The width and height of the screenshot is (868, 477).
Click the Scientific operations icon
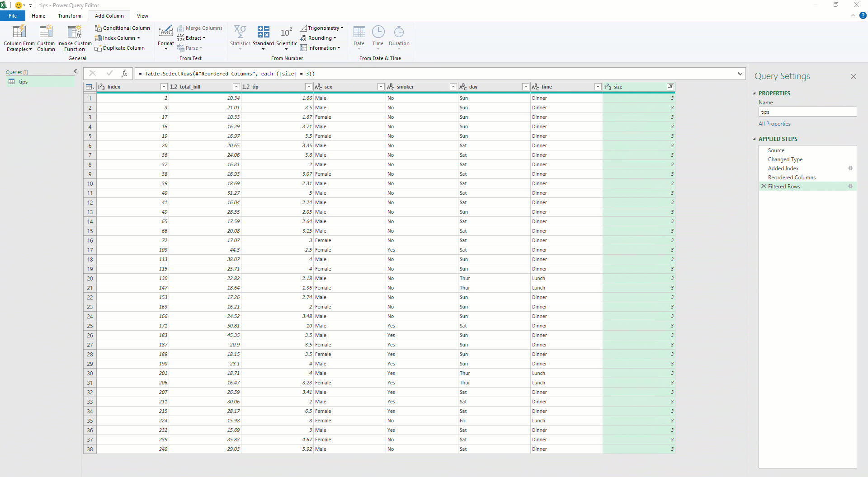[286, 32]
